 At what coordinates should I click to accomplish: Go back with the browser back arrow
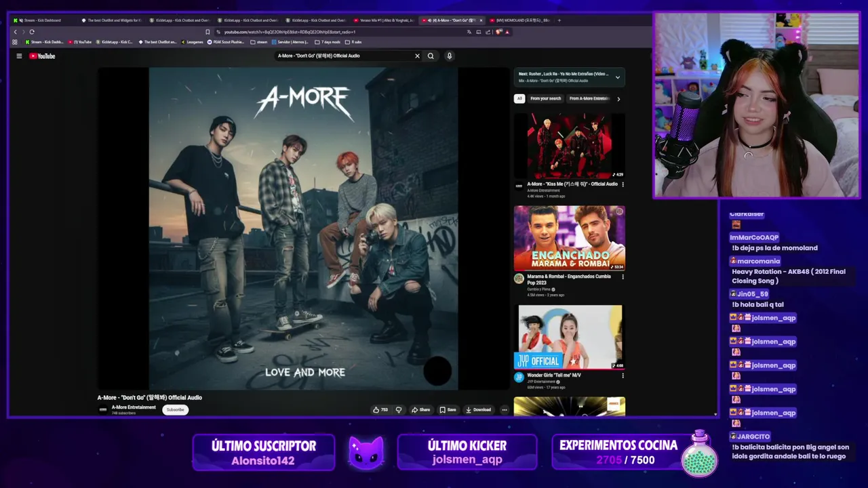(x=15, y=32)
